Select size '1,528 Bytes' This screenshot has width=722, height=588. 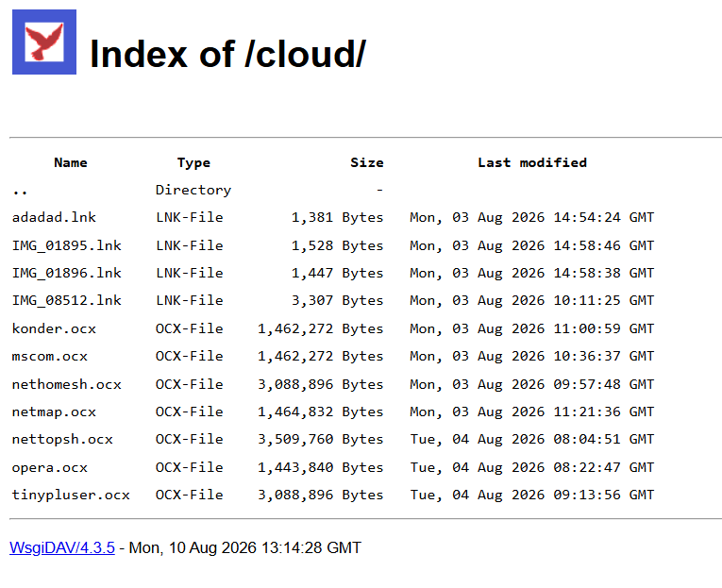[337, 245]
